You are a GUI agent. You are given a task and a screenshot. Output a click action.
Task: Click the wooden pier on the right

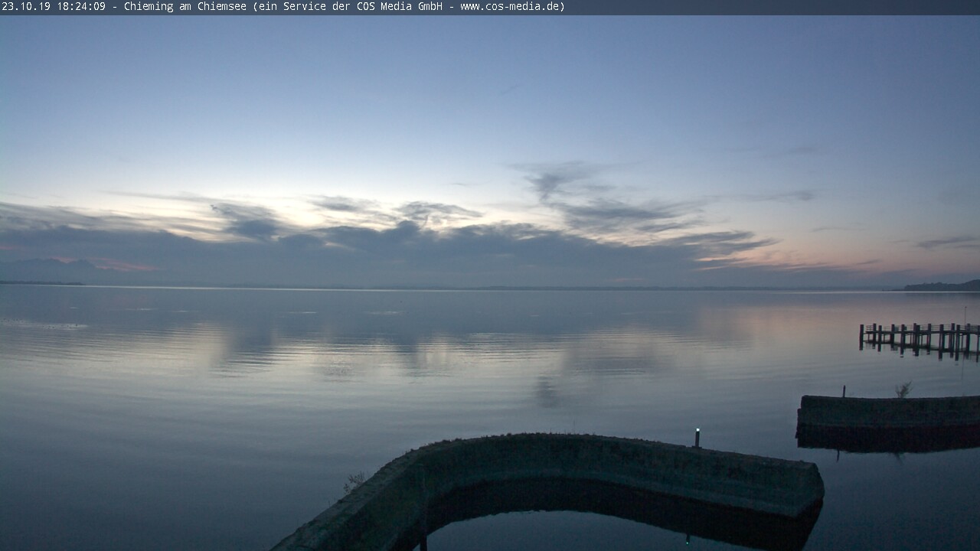[919, 337]
